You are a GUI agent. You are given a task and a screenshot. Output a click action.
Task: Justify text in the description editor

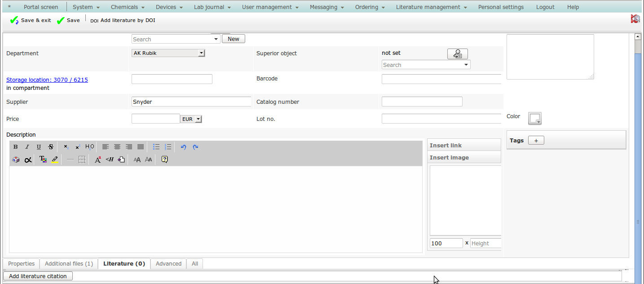141,147
